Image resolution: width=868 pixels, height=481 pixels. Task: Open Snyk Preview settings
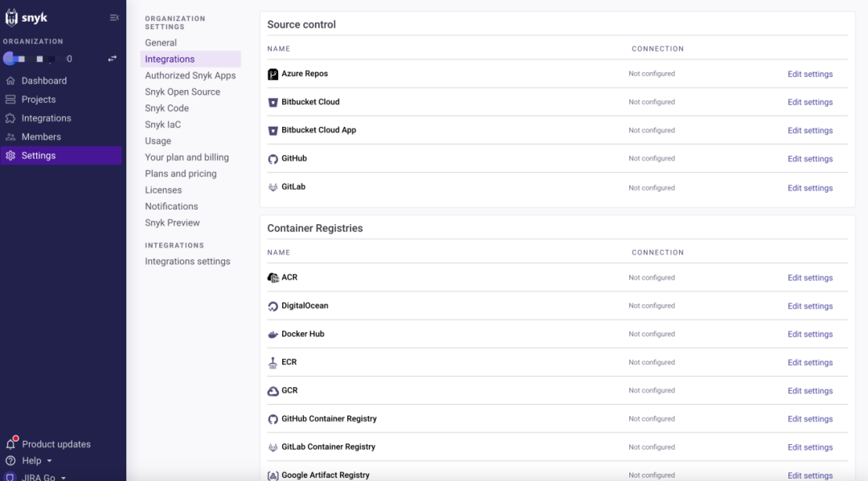172,222
